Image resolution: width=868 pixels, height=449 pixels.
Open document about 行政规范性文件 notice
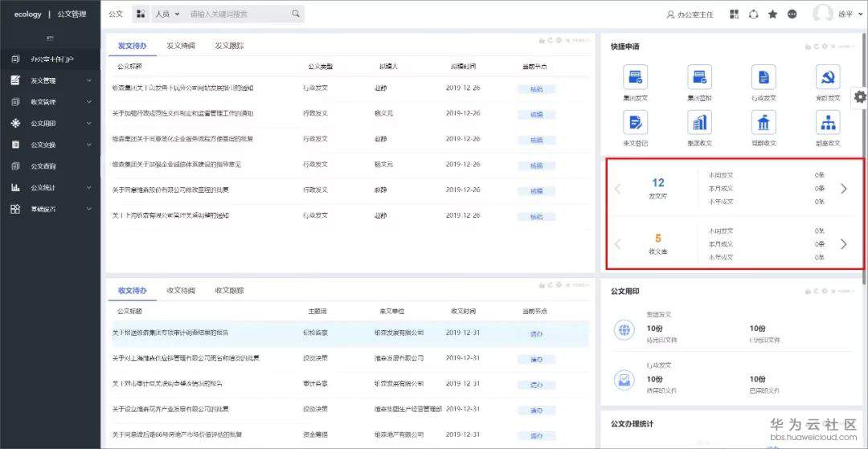pyautogui.click(x=182, y=113)
